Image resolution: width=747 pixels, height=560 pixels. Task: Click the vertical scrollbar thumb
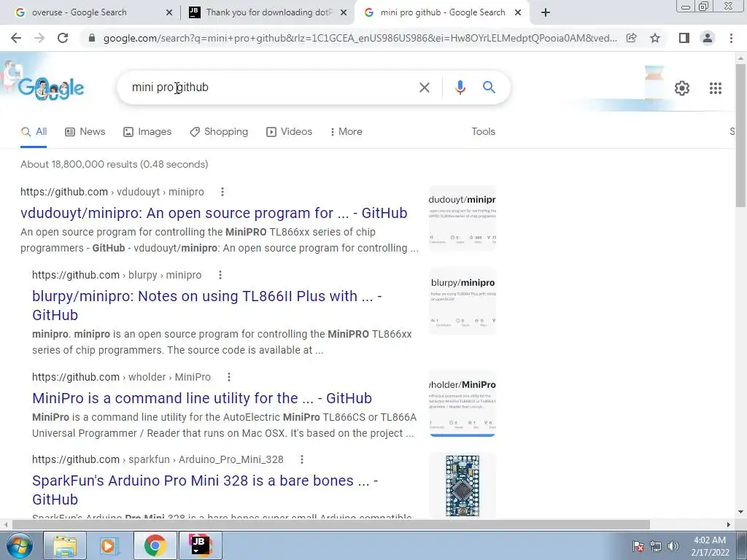(x=740, y=136)
